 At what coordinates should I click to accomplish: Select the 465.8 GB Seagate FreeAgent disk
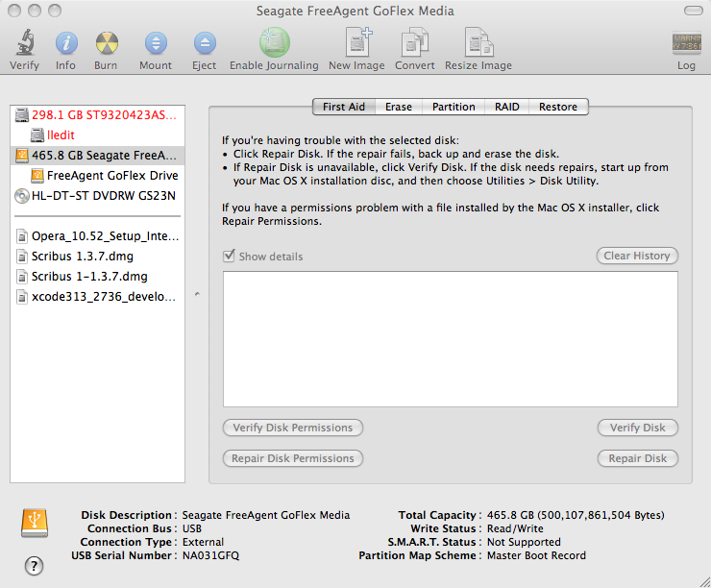pos(97,156)
